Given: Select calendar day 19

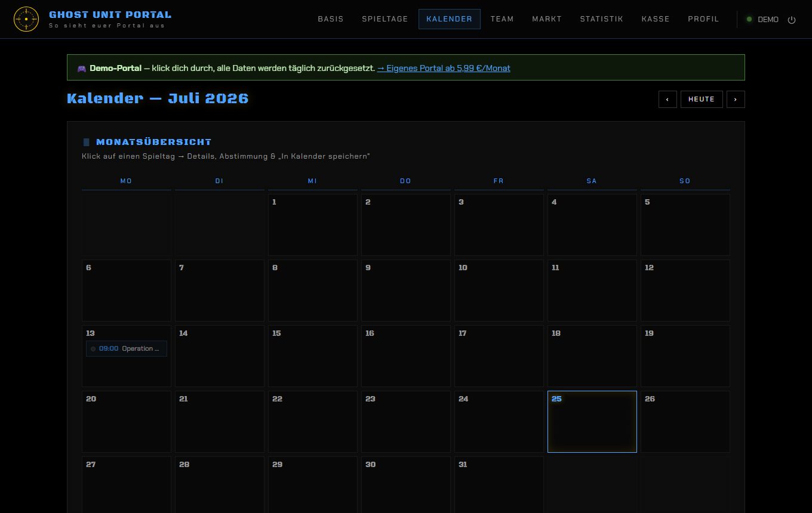Looking at the screenshot, I should pyautogui.click(x=685, y=356).
